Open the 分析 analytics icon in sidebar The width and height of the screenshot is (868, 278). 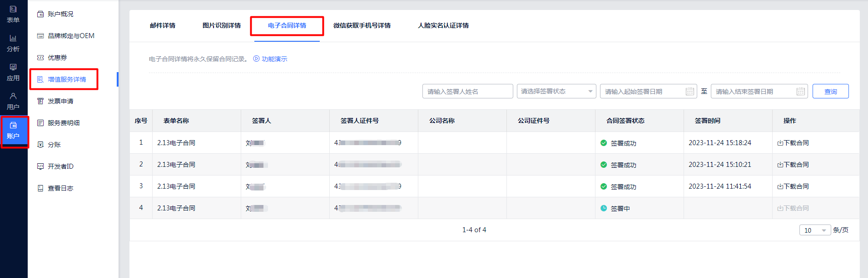(13, 43)
